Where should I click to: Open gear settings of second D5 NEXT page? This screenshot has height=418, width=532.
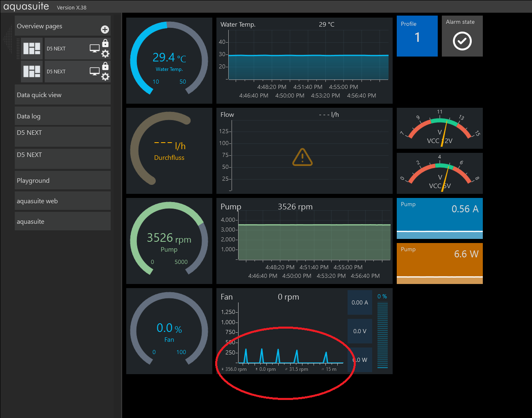pos(105,77)
